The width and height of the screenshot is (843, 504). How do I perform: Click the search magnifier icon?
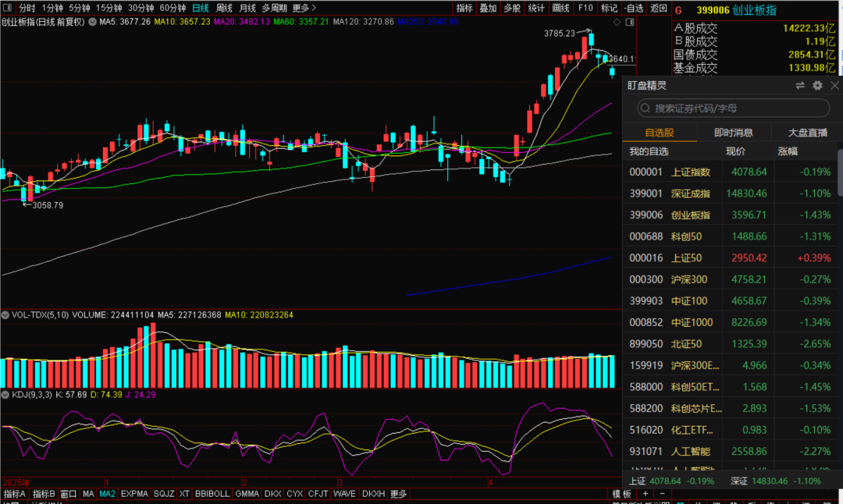[646, 108]
